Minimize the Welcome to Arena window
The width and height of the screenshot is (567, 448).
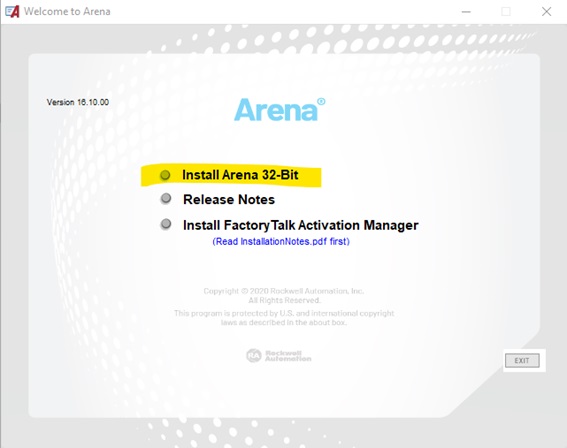click(x=466, y=12)
